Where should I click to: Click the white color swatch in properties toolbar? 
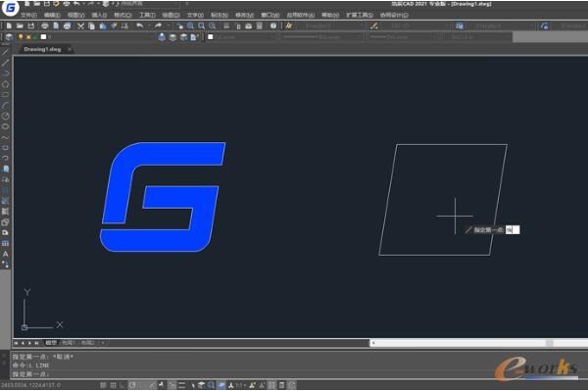click(x=211, y=36)
